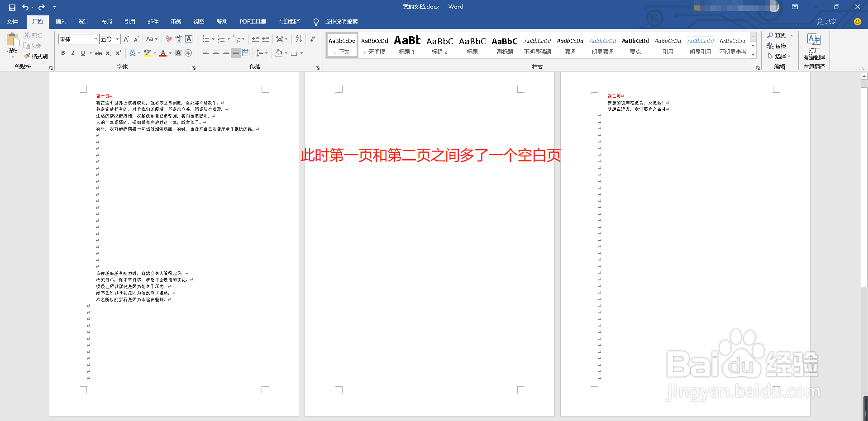
Task: Open the font name dropdown
Action: pyautogui.click(x=95, y=39)
